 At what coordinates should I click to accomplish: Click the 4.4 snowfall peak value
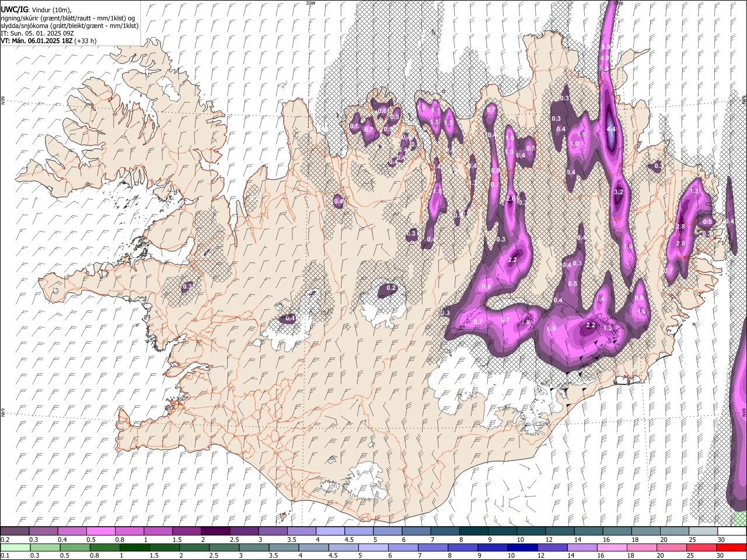[612, 129]
